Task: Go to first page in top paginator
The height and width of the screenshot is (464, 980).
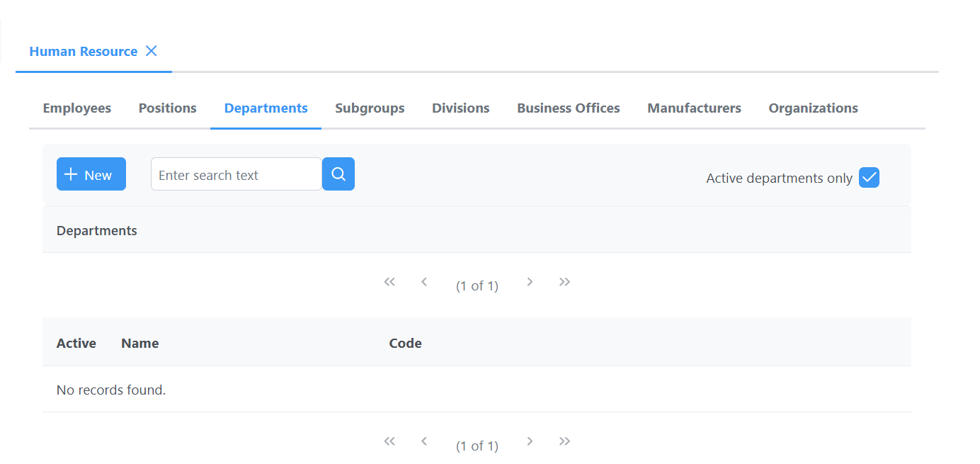Action: click(389, 282)
